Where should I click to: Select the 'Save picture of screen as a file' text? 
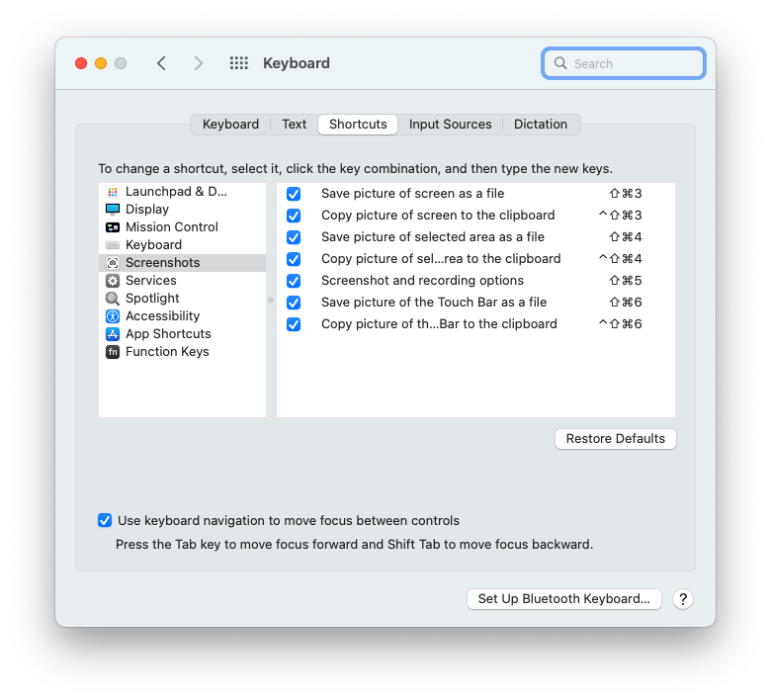[x=412, y=194]
